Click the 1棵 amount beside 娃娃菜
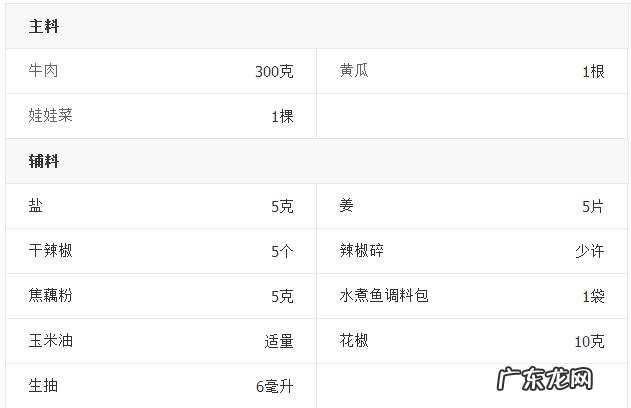The width and height of the screenshot is (631, 408). coord(282,116)
